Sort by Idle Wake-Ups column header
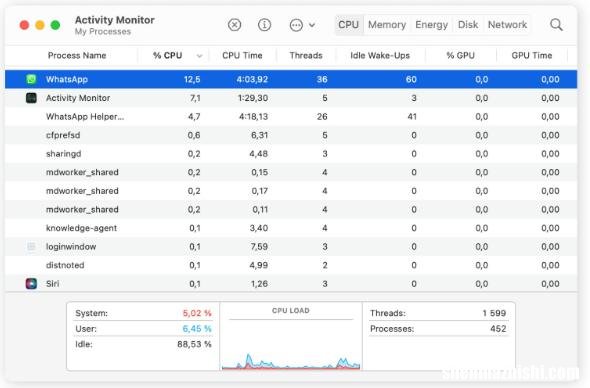 (380, 55)
